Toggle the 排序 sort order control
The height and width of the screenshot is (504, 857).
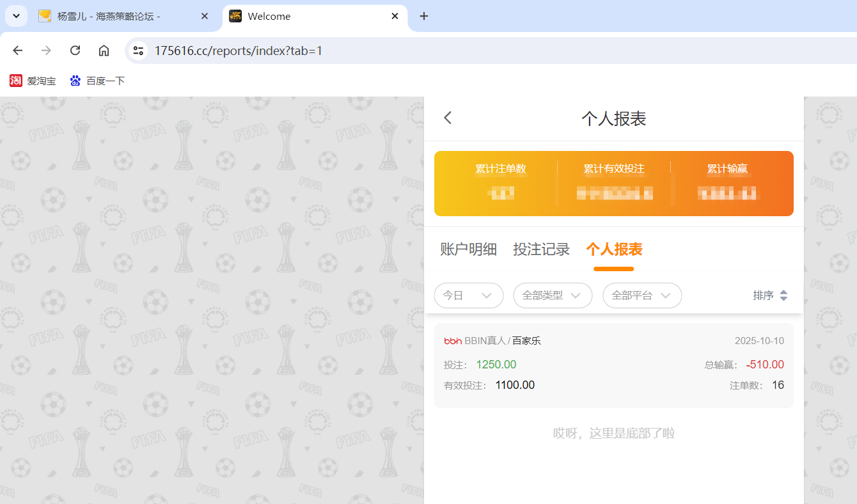click(x=771, y=295)
